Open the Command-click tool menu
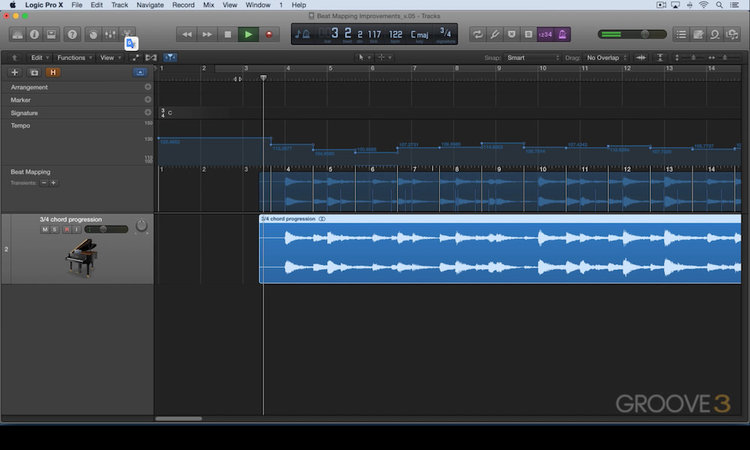 point(384,58)
